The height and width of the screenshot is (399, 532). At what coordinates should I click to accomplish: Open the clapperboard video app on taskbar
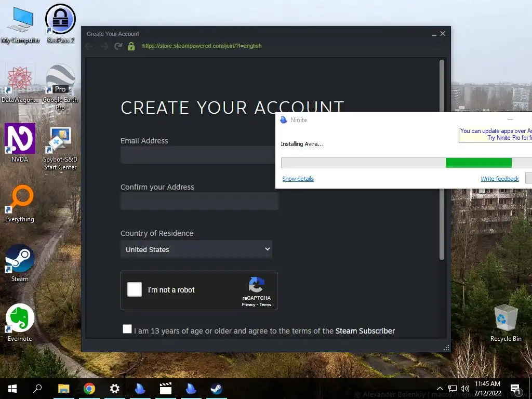pyautogui.click(x=166, y=389)
